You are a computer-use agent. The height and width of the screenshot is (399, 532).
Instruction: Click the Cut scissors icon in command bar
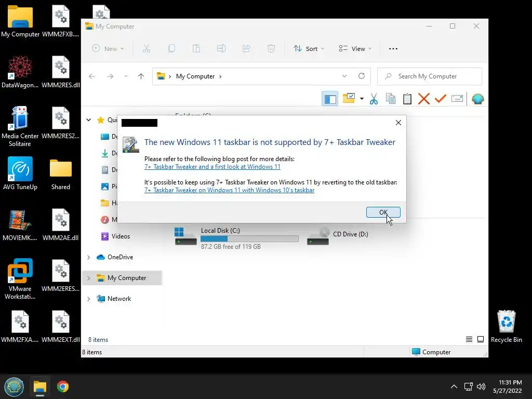coord(146,48)
